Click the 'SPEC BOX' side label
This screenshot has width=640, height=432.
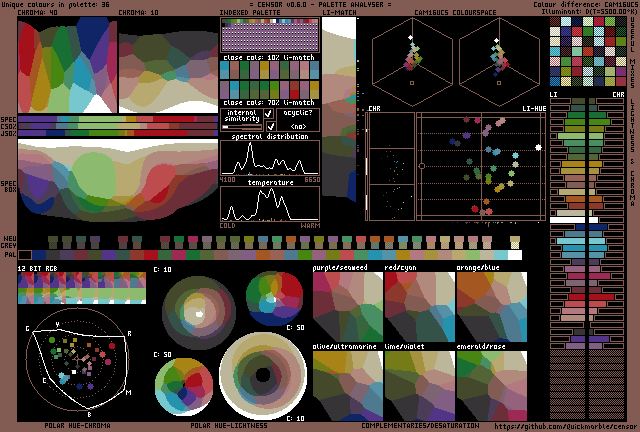(x=9, y=187)
